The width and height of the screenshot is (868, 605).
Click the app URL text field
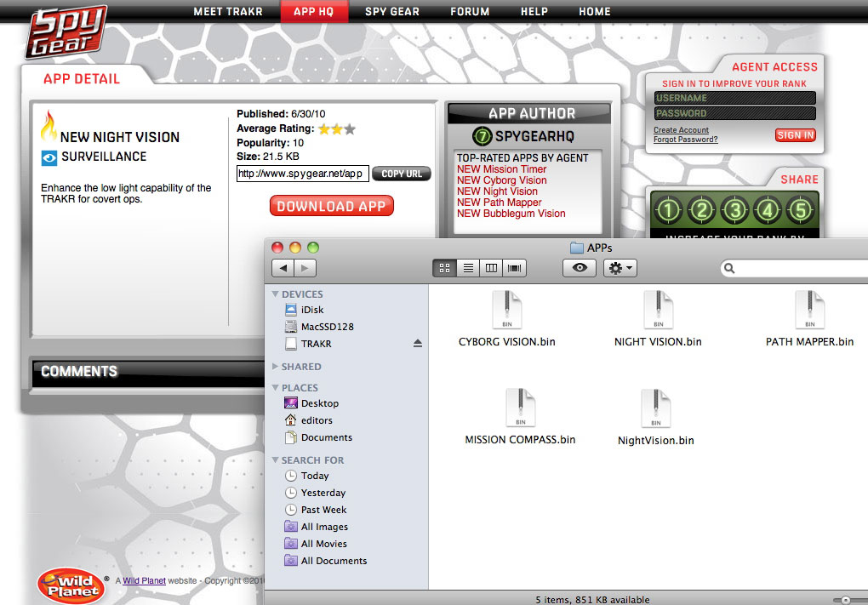coord(302,174)
